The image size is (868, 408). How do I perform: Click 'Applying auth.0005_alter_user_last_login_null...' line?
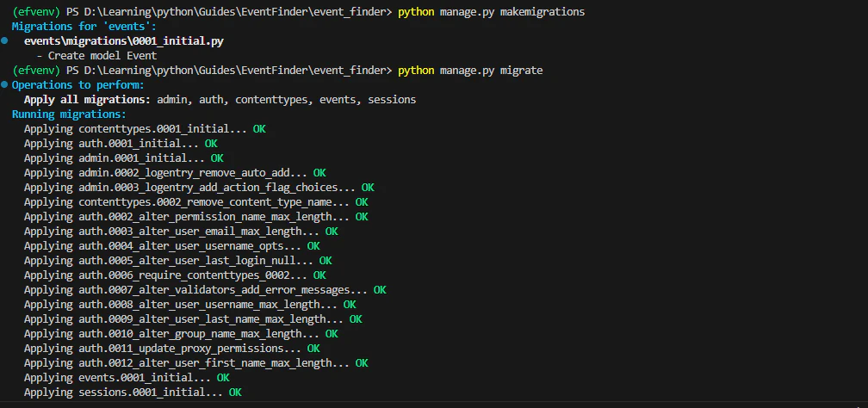tap(178, 261)
